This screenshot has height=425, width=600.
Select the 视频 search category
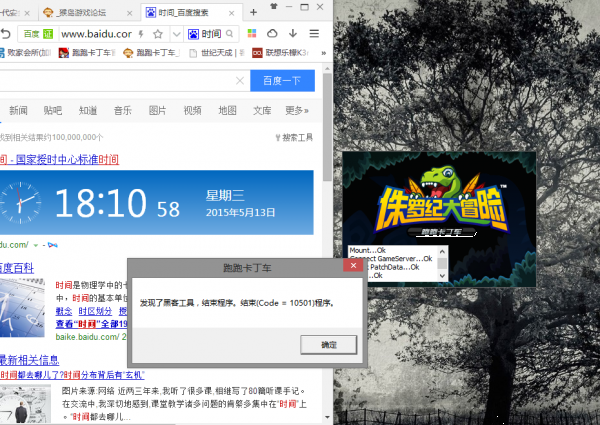tap(192, 111)
